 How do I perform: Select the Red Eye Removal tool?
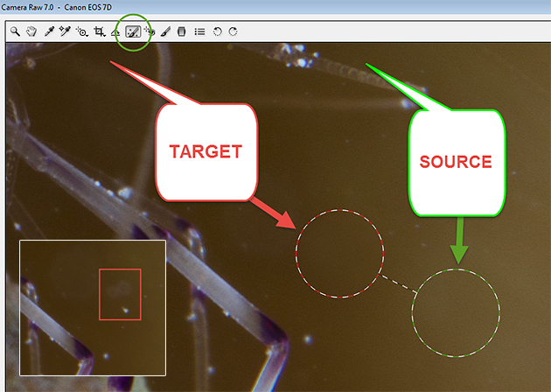tap(150, 32)
